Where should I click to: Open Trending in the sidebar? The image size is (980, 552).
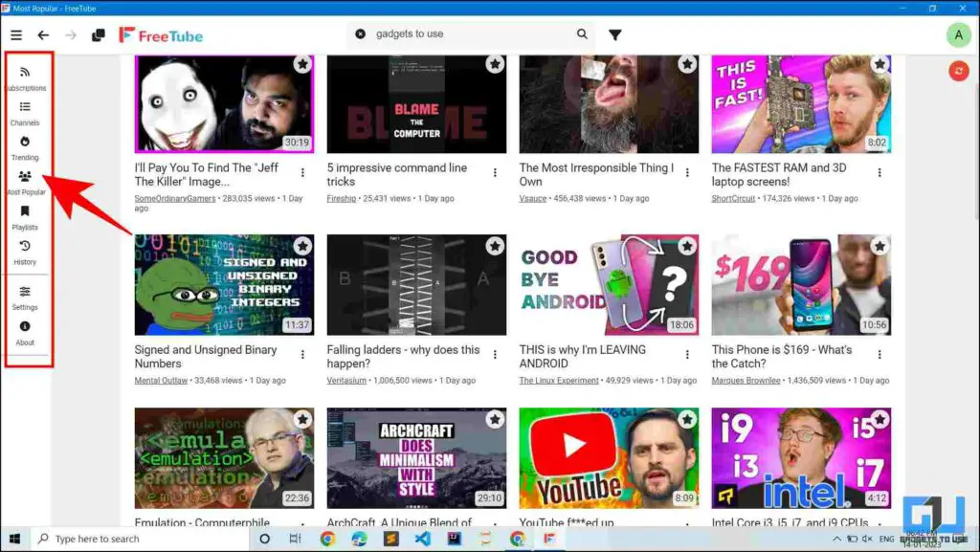coord(25,148)
